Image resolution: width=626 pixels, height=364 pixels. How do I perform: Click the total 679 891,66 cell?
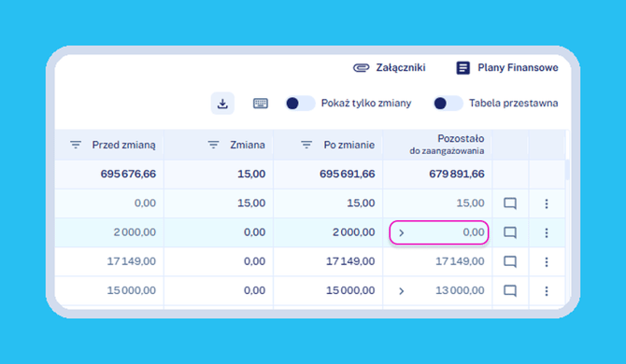tap(437, 175)
